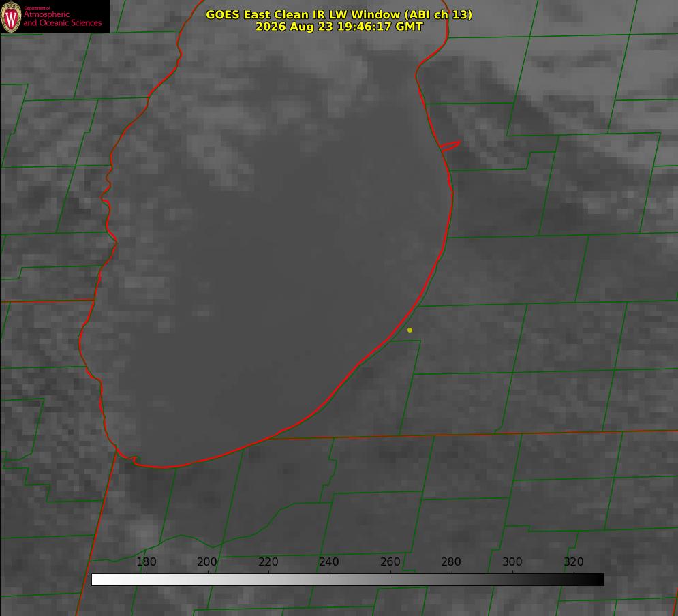The height and width of the screenshot is (616, 678).
Task: Click the 240 temperature label
Action: click(x=329, y=561)
